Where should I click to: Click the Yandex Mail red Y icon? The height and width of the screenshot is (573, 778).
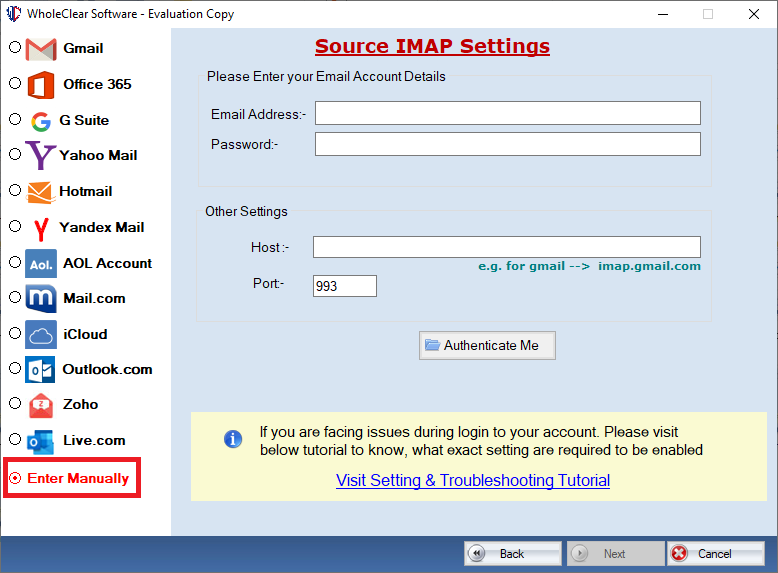tap(41, 229)
